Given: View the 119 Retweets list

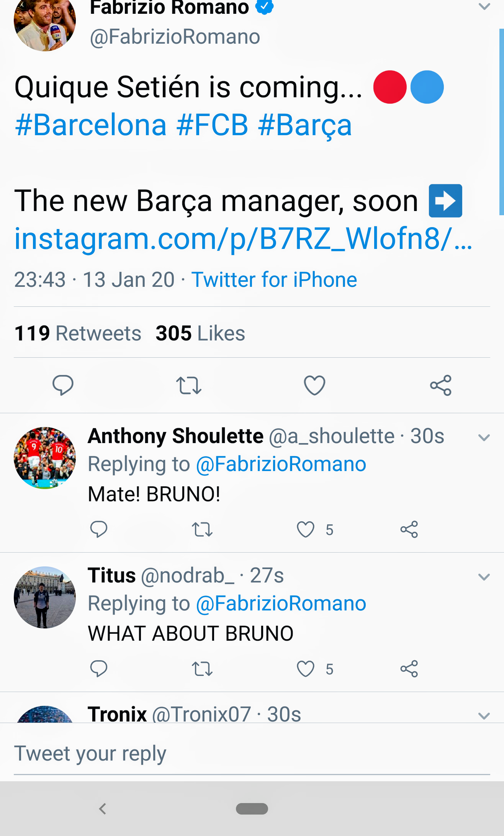Looking at the screenshot, I should [x=78, y=333].
